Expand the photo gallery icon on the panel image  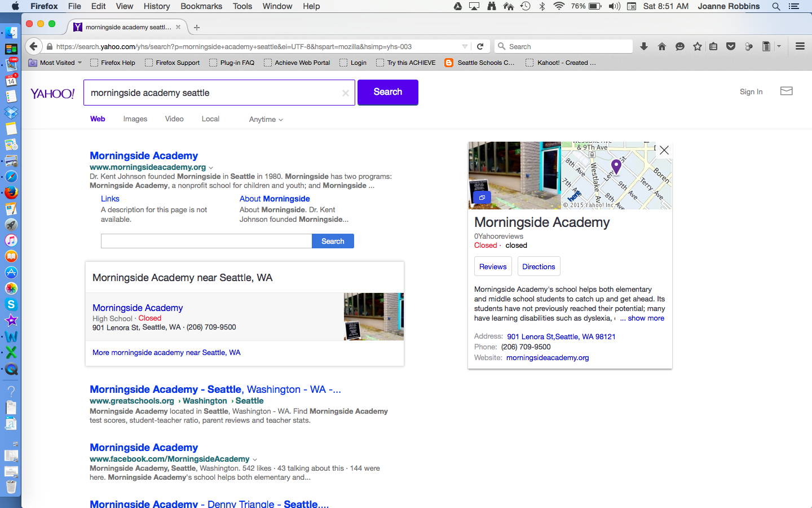(x=482, y=198)
